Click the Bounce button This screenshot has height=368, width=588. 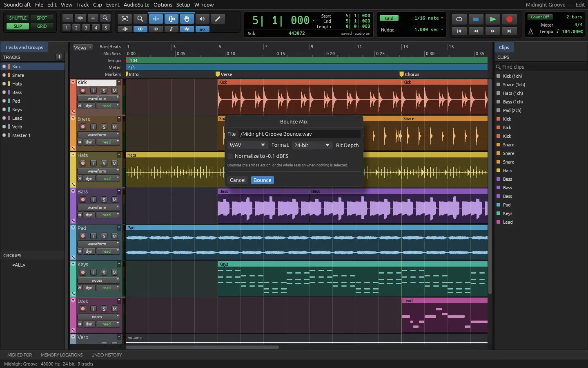tap(262, 180)
